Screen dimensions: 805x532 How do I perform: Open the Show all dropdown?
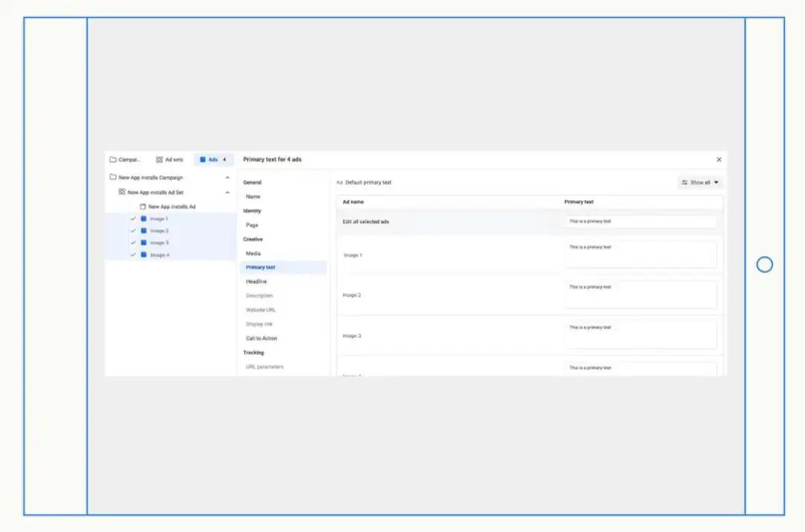tap(700, 182)
